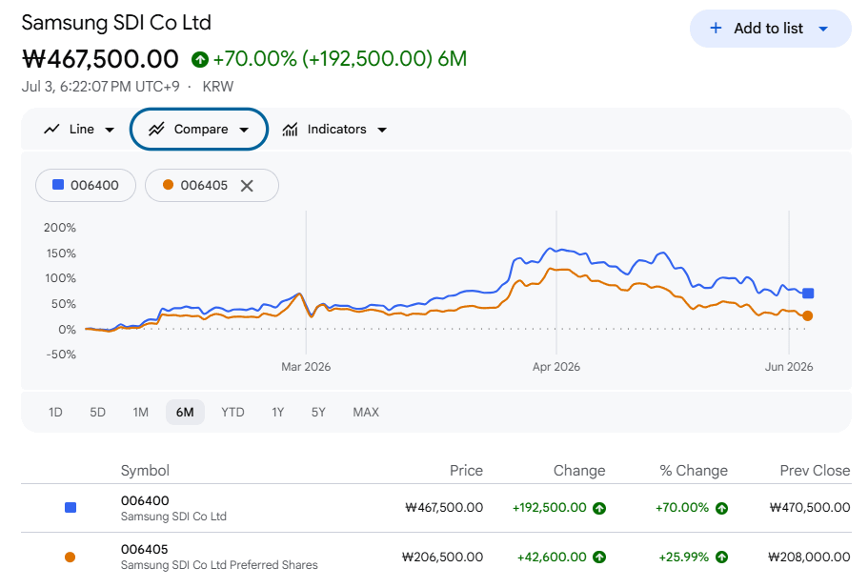Open the Add to list dropdown arrow

823,29
